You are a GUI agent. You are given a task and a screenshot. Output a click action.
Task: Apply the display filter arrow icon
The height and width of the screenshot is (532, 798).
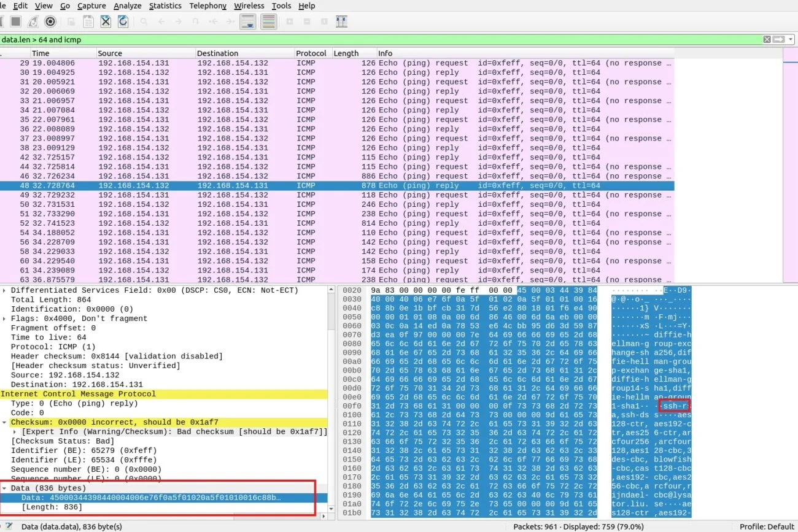(x=778, y=39)
